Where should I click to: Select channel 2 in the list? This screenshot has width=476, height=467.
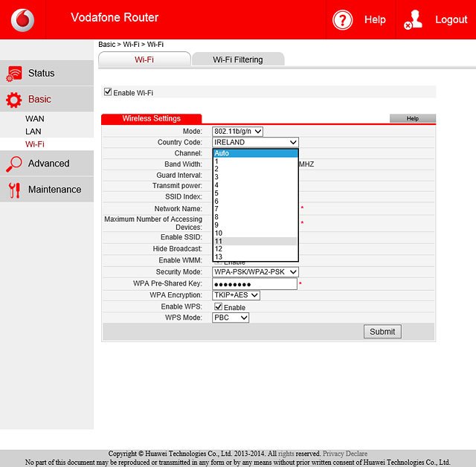pos(255,169)
